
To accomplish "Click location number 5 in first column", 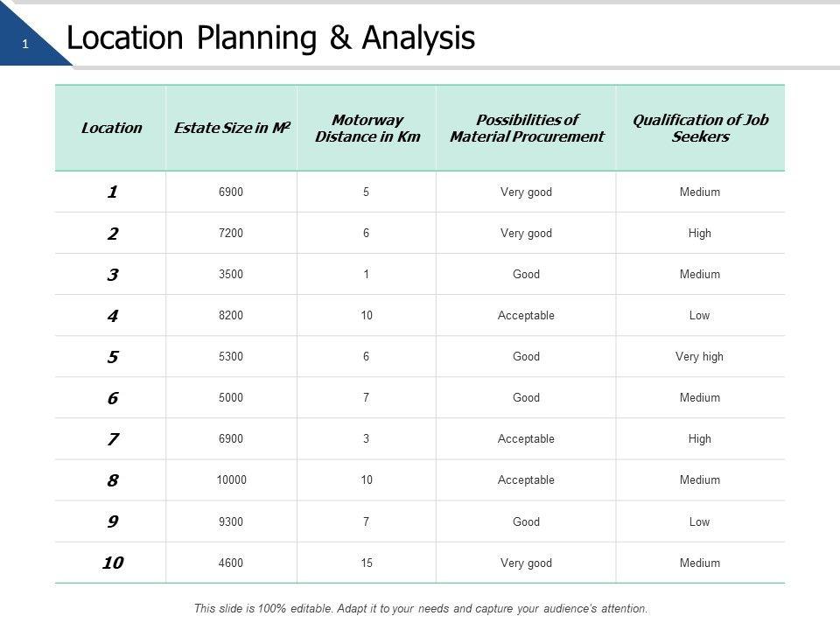I will pyautogui.click(x=112, y=357).
